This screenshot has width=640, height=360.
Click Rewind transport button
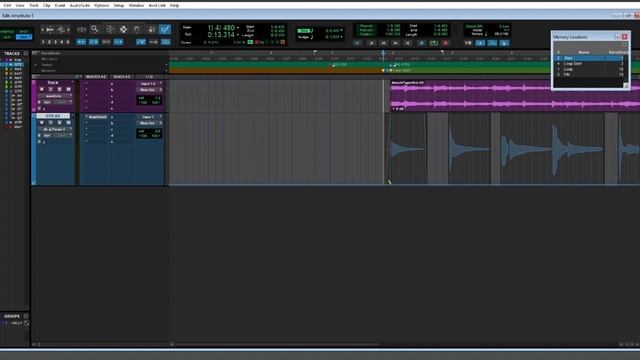pyautogui.click(x=384, y=43)
